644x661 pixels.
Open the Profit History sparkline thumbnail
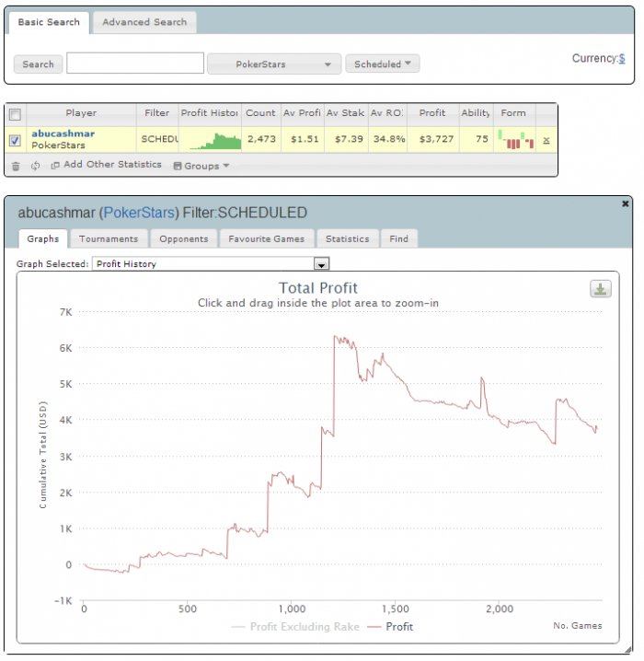[215, 141]
